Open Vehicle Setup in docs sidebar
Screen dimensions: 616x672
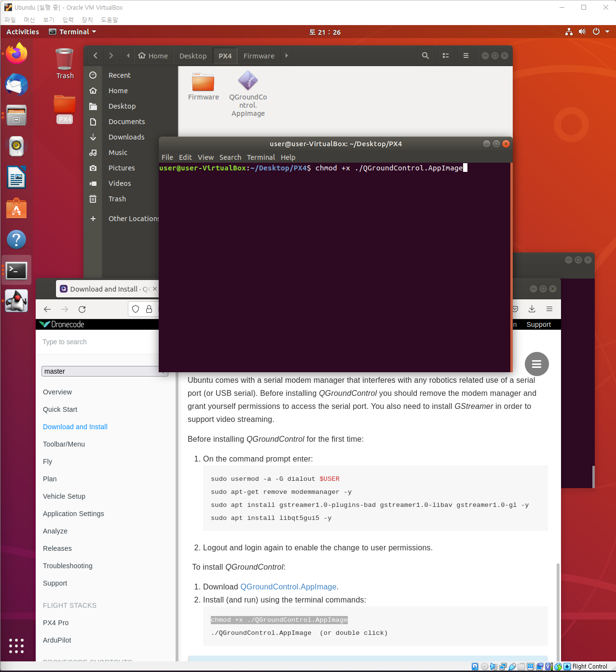click(64, 496)
